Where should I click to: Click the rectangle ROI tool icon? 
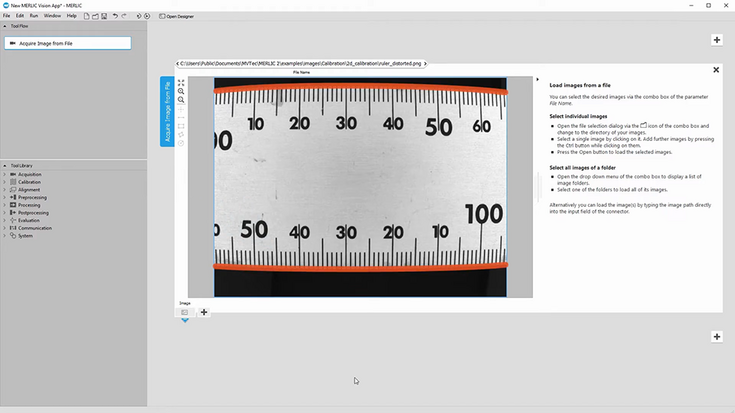click(x=181, y=126)
